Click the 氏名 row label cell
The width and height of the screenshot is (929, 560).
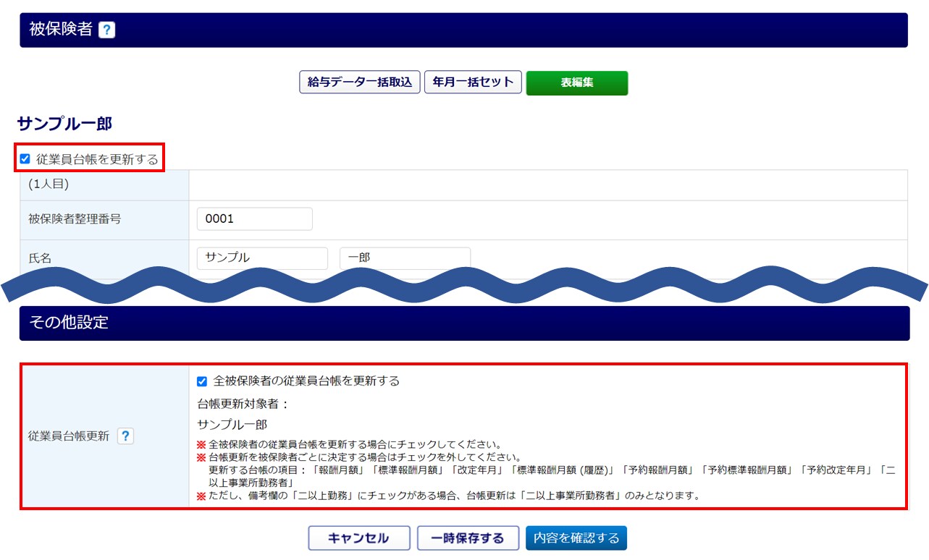coord(104,258)
